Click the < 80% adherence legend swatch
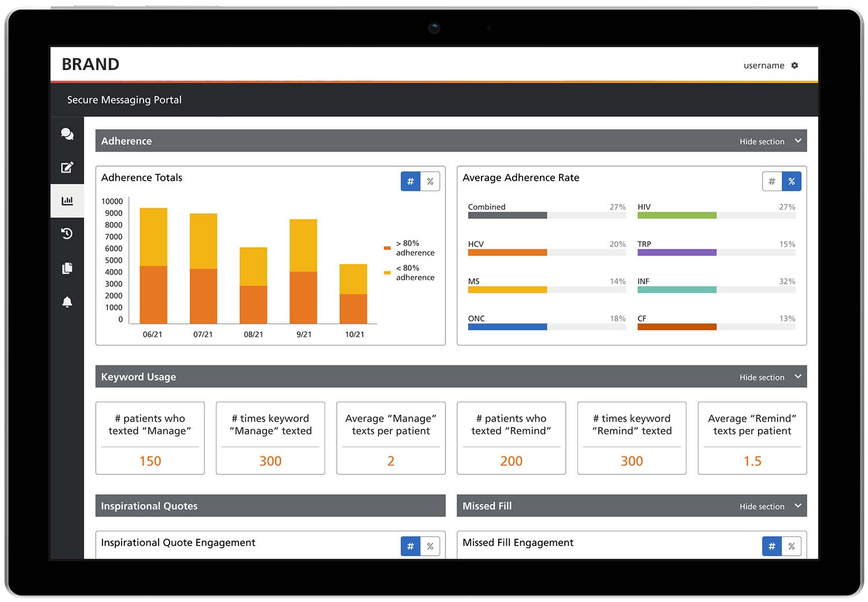This screenshot has height=602, width=868. (x=387, y=273)
